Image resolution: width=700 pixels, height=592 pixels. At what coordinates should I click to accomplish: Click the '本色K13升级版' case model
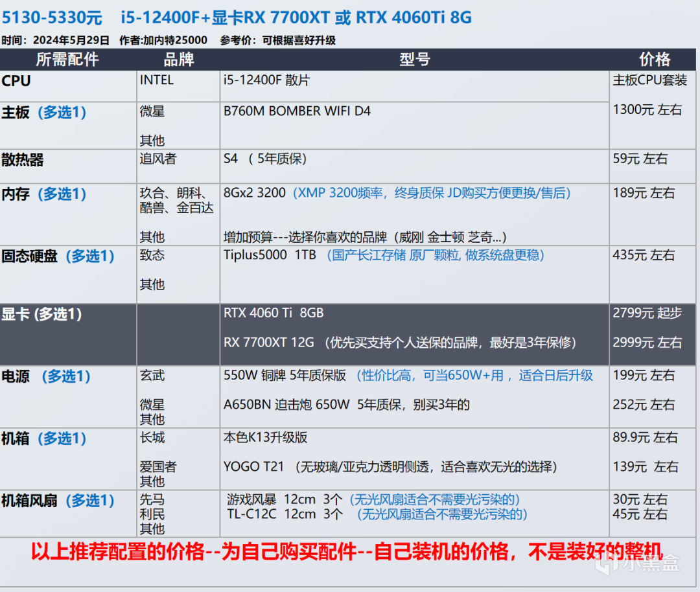(265, 438)
